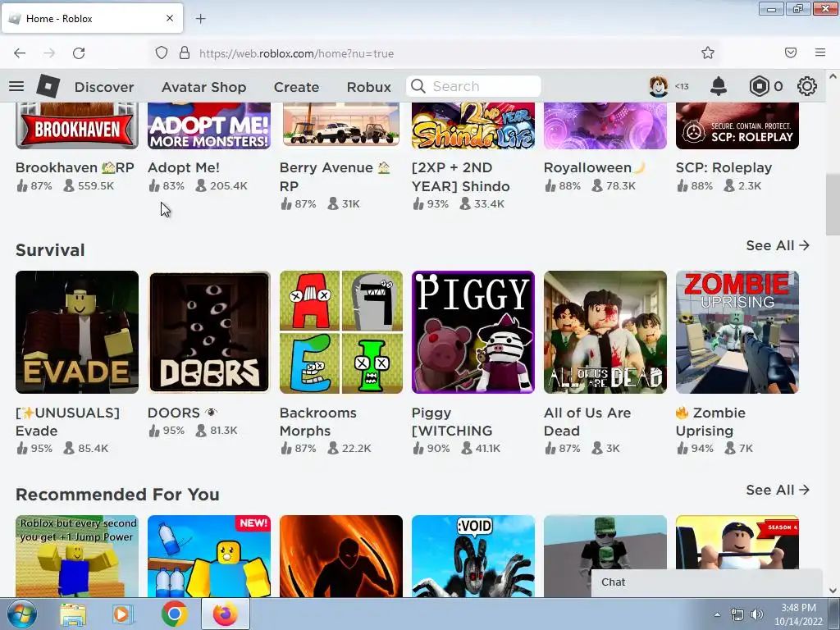840x630 pixels.
Task: Open Berry Avenue RP title link
Action: click(335, 177)
